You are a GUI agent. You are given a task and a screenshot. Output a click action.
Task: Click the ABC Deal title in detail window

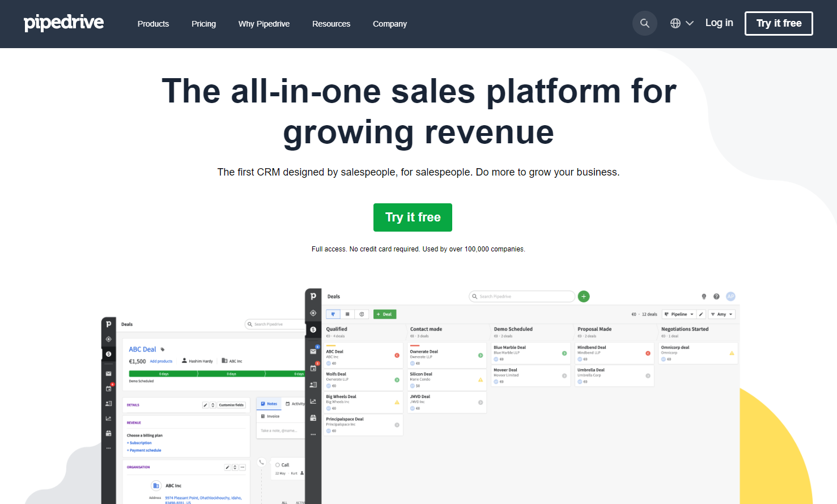click(142, 349)
